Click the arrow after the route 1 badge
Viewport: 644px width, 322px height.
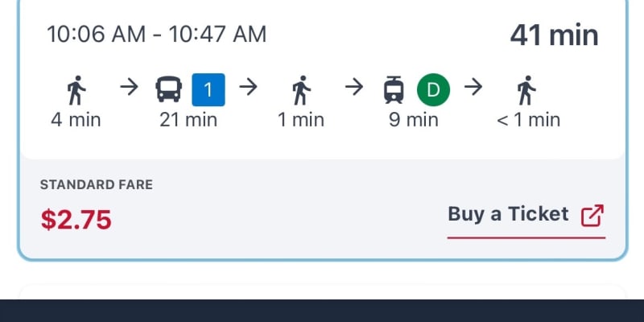(249, 87)
